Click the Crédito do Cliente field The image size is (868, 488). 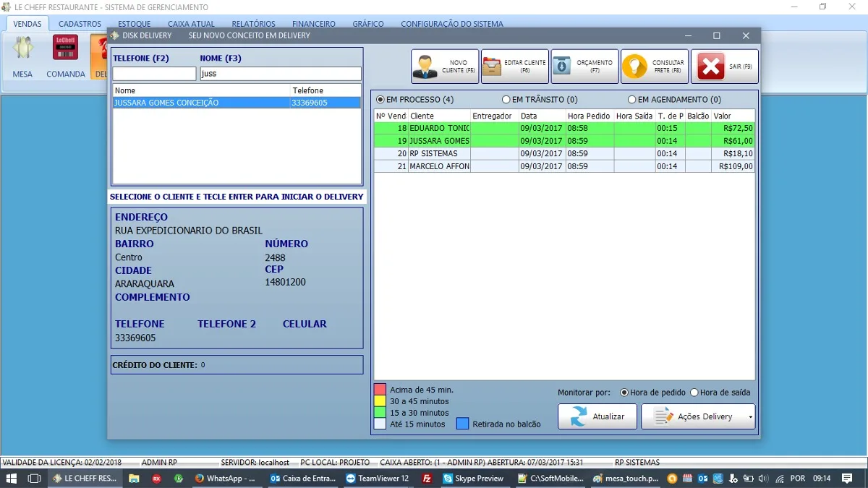click(x=237, y=365)
